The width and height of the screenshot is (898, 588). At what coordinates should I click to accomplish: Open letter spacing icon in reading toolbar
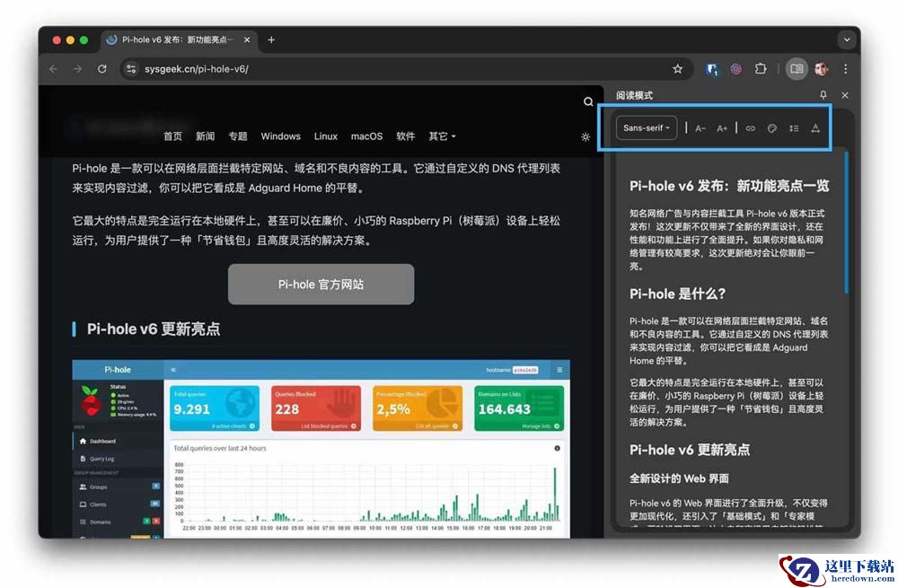pos(815,128)
